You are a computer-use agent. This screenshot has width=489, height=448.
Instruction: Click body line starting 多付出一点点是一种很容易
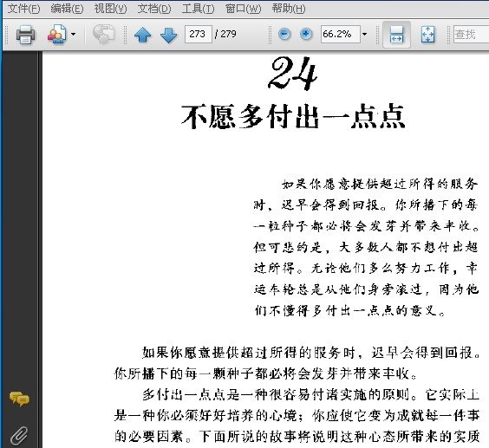click(310, 394)
